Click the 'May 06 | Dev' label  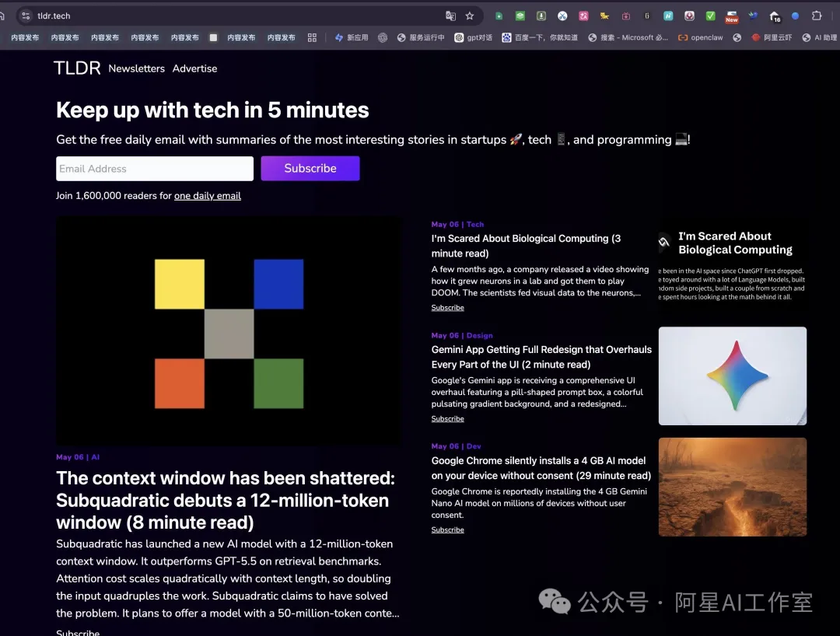[456, 446]
